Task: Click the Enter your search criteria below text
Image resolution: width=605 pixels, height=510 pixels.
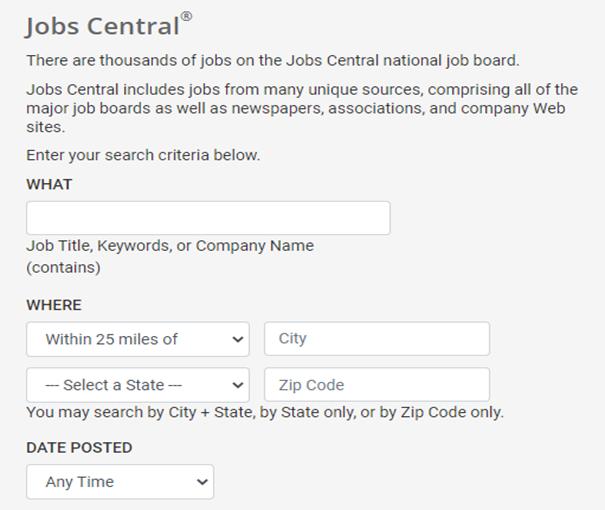Action: 143,155
